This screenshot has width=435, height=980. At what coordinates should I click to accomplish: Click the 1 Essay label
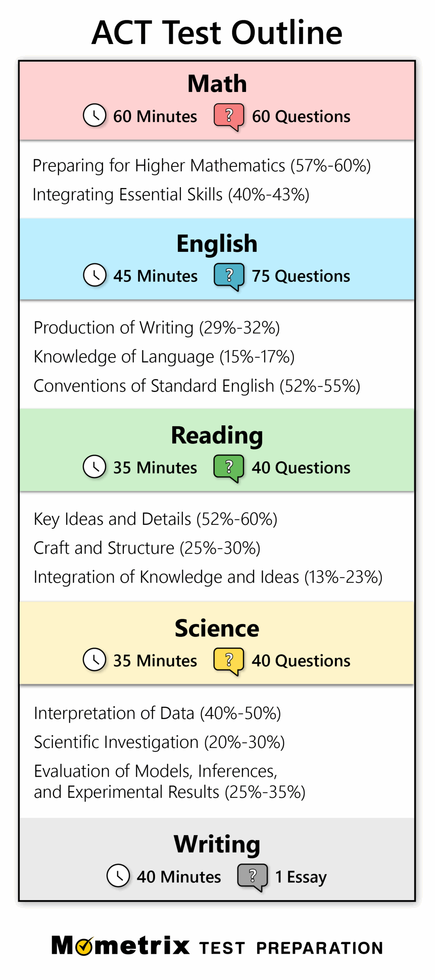[301, 877]
